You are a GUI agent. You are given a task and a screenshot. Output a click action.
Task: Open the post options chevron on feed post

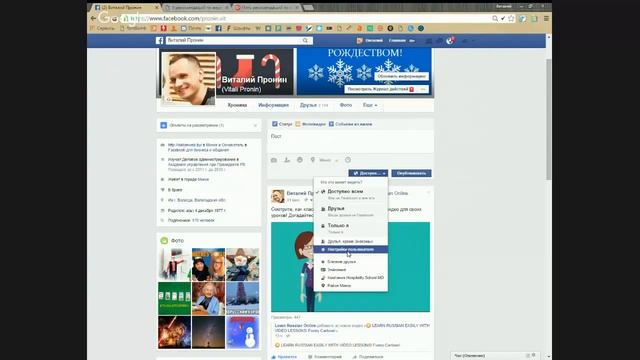click(429, 193)
